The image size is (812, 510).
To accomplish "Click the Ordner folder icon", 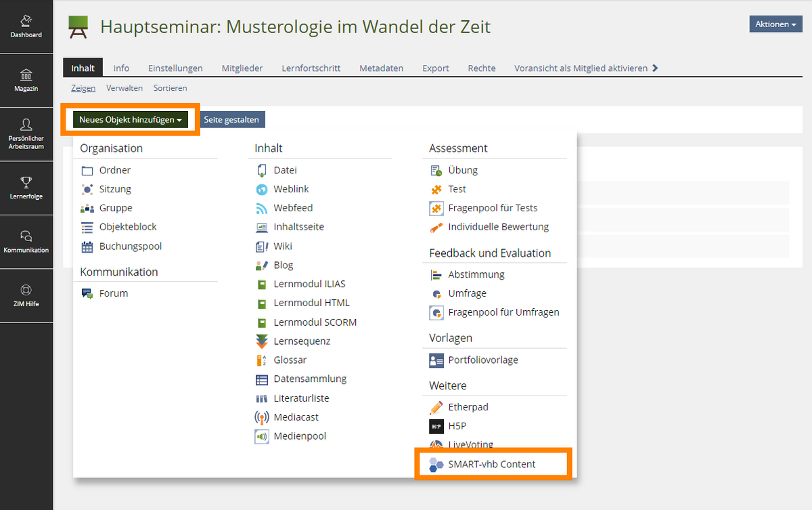I will click(x=87, y=171).
